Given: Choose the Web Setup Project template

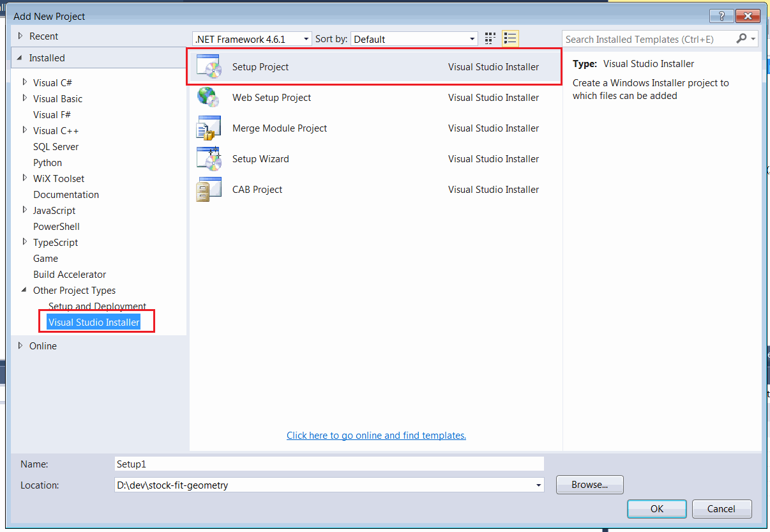Looking at the screenshot, I should point(374,97).
